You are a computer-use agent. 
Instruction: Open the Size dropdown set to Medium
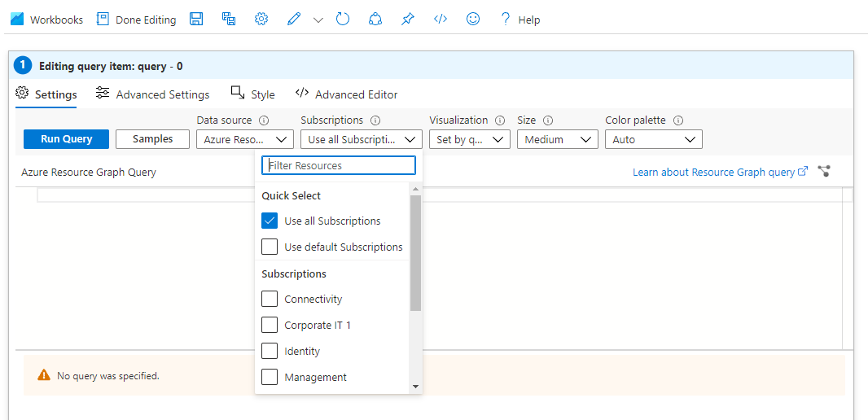coord(558,139)
